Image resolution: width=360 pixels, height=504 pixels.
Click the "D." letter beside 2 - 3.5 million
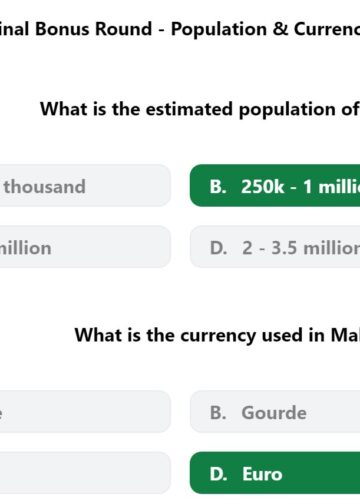(218, 248)
